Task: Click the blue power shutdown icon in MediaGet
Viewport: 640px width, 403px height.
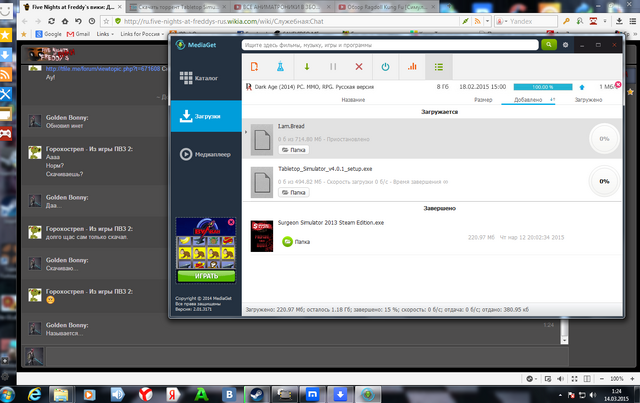Action: pos(385,67)
